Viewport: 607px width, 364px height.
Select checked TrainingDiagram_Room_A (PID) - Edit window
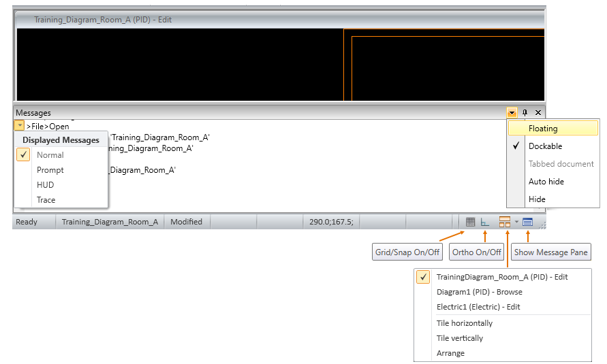[502, 277]
